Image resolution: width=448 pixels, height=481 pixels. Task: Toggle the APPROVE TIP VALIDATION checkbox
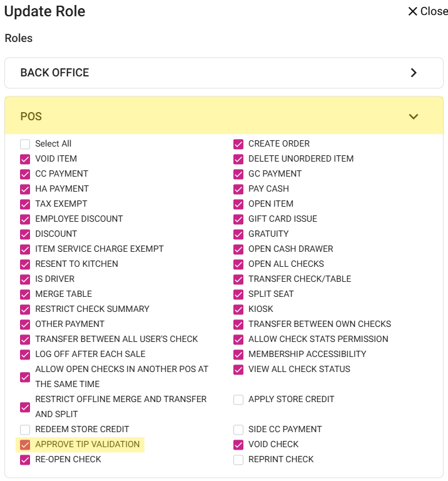[25, 445]
